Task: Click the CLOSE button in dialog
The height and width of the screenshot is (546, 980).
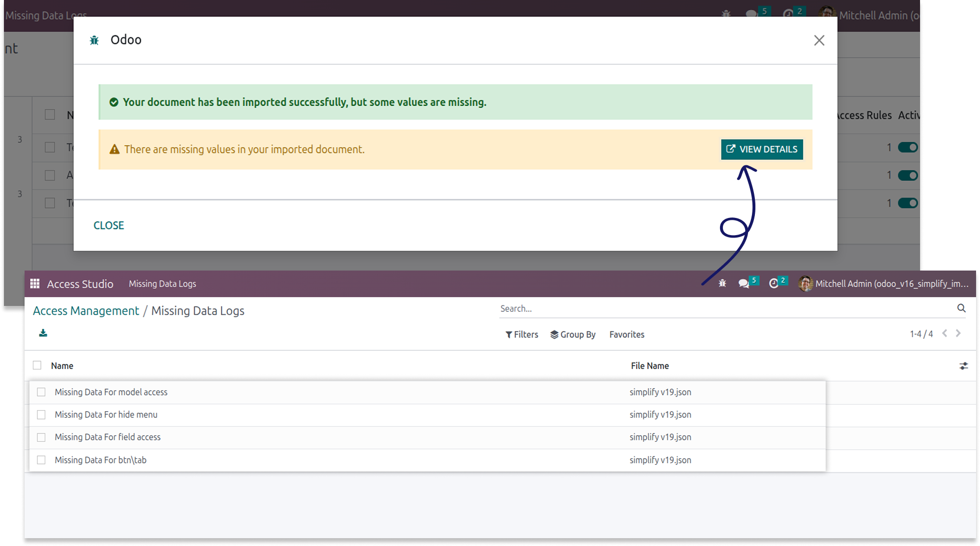Action: (109, 225)
